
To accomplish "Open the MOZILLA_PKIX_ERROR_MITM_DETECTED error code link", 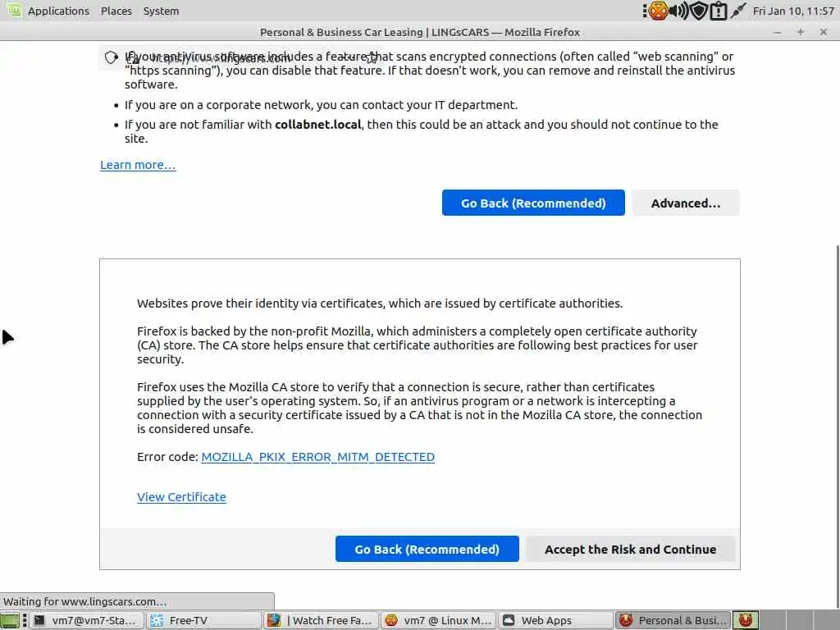I will 317,457.
